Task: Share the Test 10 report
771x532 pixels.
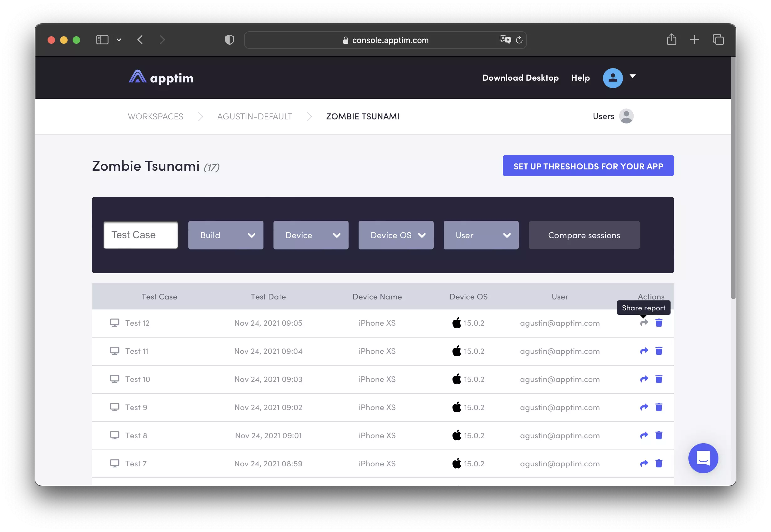Action: [x=644, y=379]
